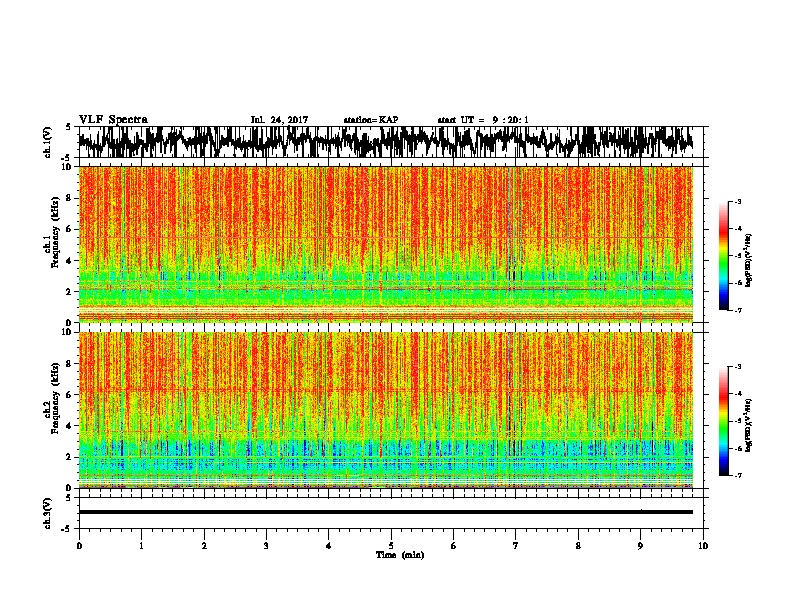Click time axis tick label "9"
Screen dimensions: 792x612
(640, 546)
